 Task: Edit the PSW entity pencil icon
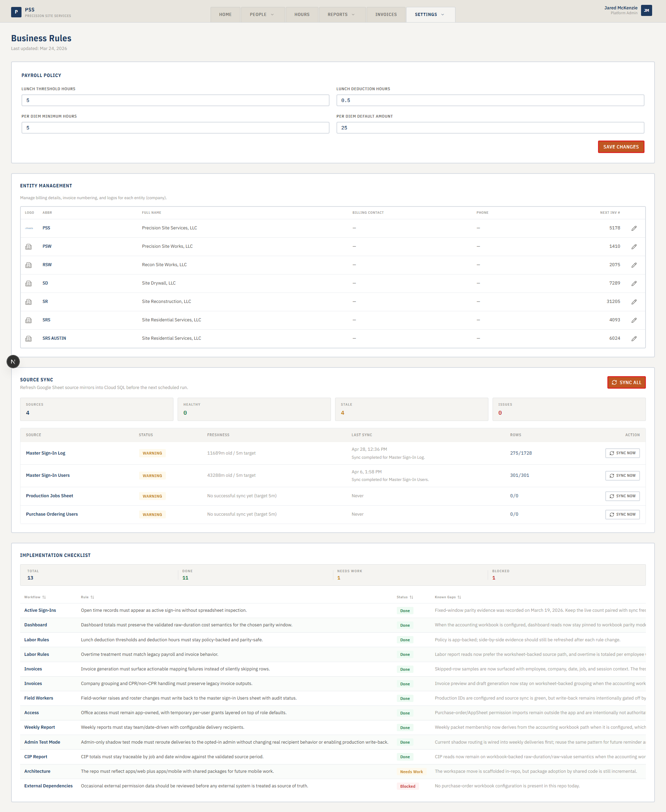[634, 247]
